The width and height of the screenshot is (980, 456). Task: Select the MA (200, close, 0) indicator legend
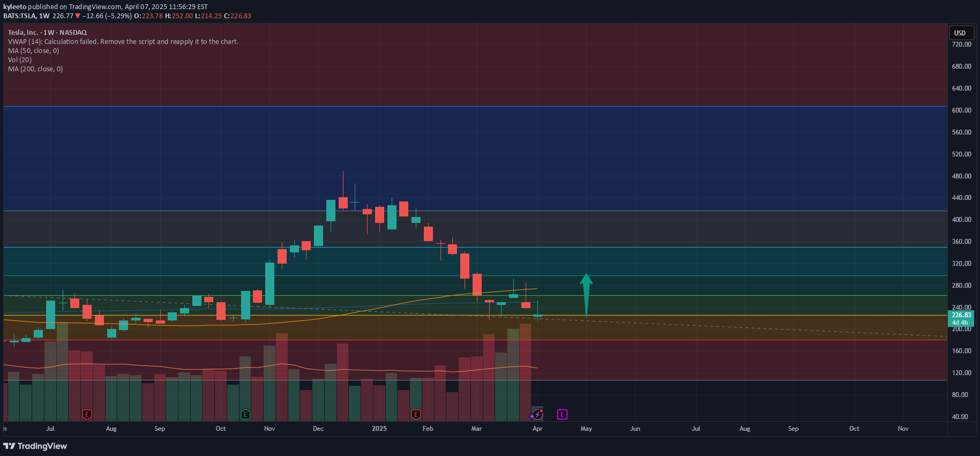pyautogui.click(x=35, y=69)
